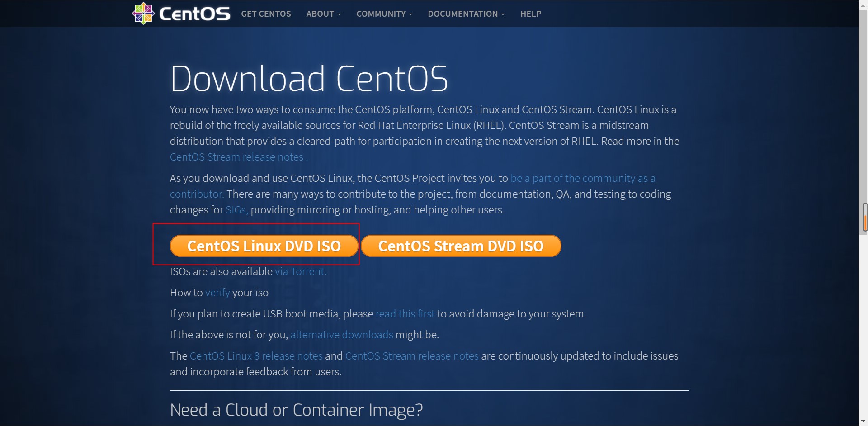Click 'Need a Cloud or Container Image?' heading
The image size is (868, 426).
[x=297, y=410]
